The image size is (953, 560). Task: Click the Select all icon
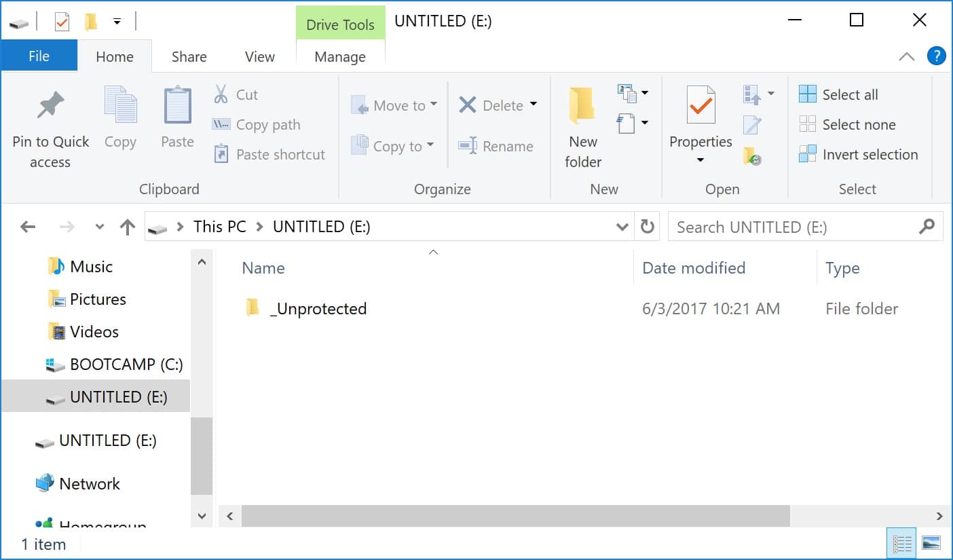808,94
